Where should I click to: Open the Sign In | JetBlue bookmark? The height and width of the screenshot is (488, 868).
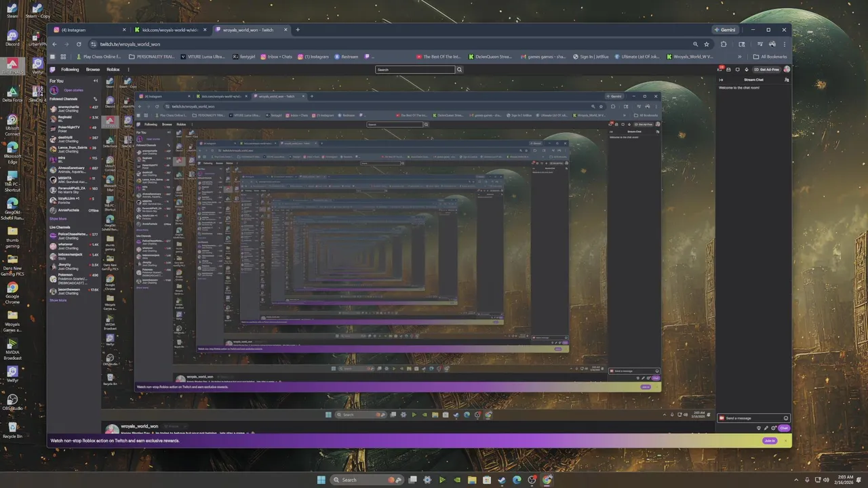(x=591, y=57)
